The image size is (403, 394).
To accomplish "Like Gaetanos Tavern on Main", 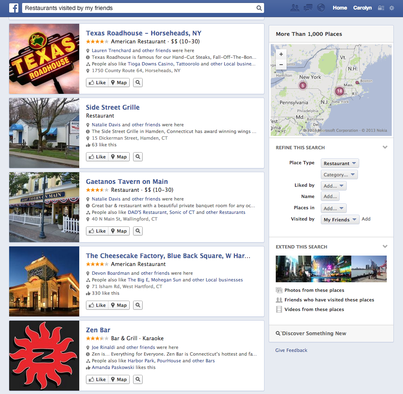I will pos(97,231).
